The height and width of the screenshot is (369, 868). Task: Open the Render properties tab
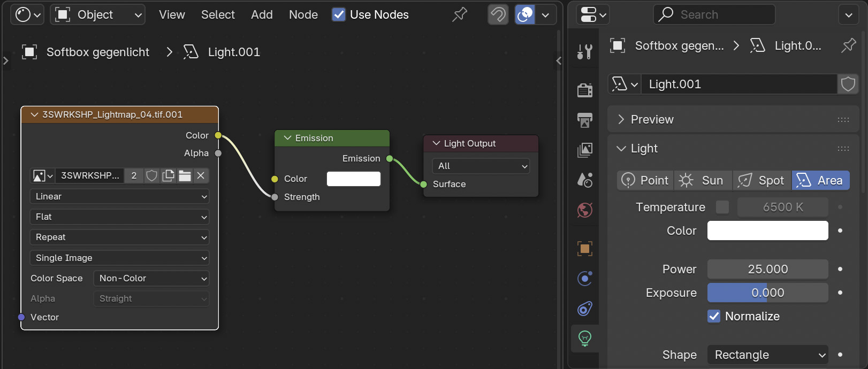pyautogui.click(x=585, y=90)
